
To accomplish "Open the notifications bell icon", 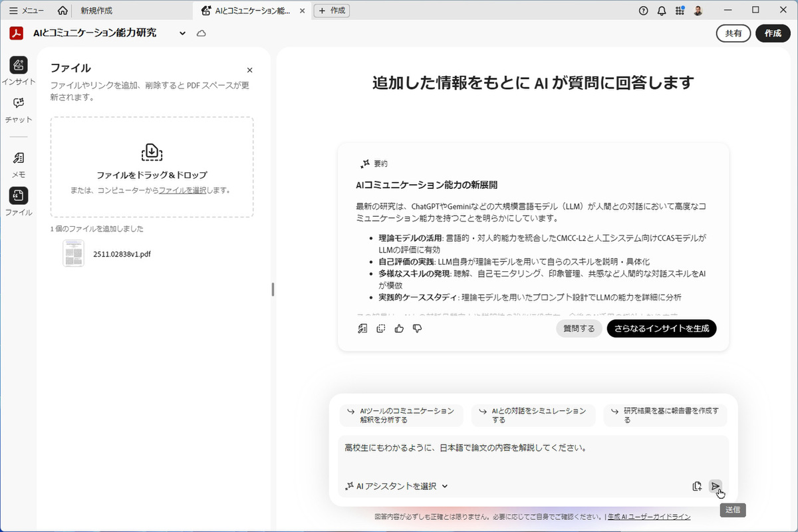I will pos(662,11).
